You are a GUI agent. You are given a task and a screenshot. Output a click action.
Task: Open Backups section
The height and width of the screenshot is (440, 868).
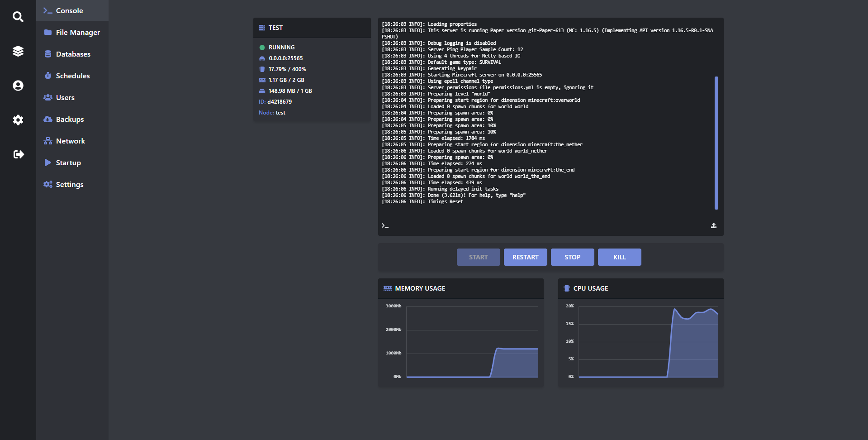72,119
